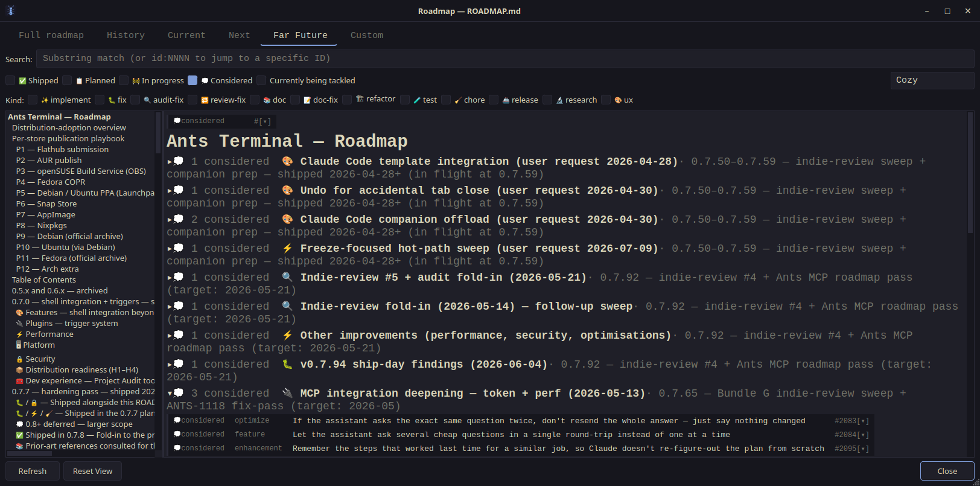
Task: Go to the Next tab
Action: point(239,35)
